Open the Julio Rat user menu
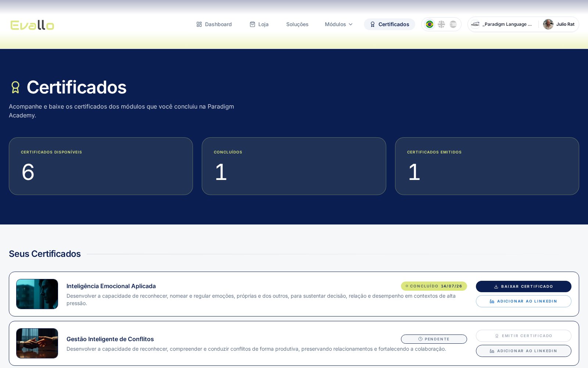588x368 pixels. pyautogui.click(x=559, y=24)
